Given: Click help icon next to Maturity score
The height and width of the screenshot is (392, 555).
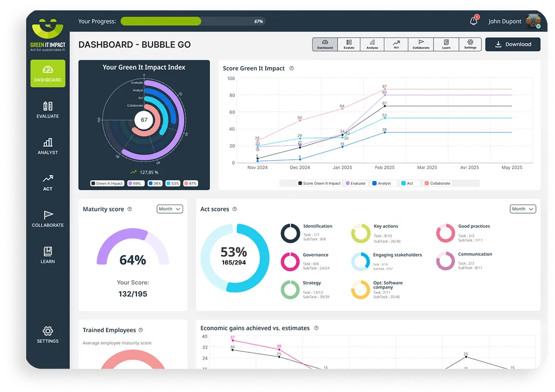Looking at the screenshot, I should 130,209.
